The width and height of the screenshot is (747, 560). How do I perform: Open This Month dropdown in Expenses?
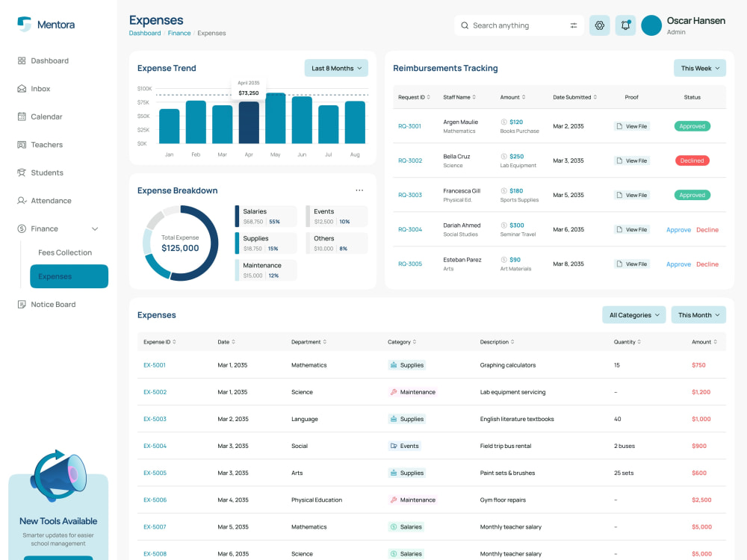(x=698, y=315)
